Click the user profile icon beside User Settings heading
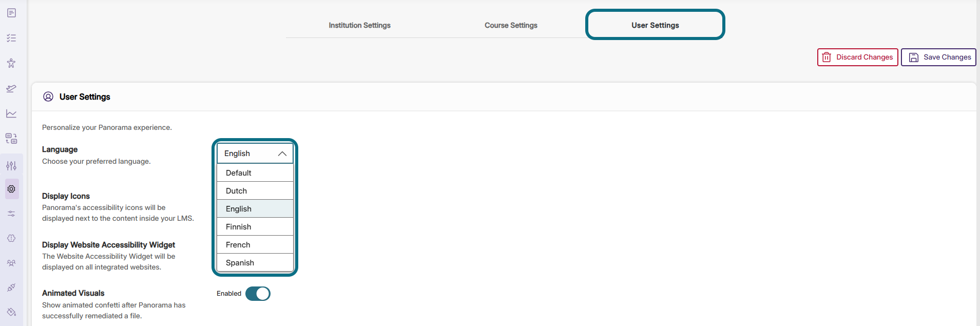 [48, 97]
